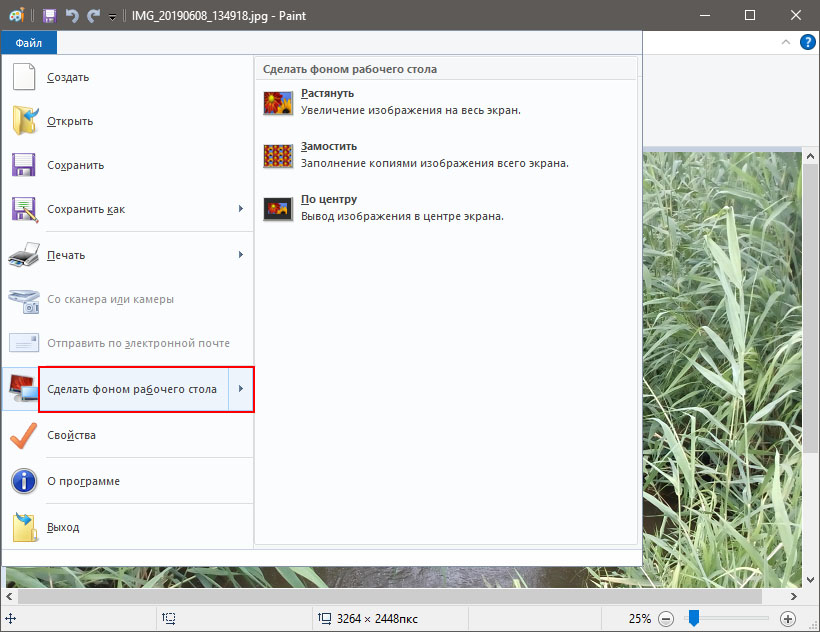Click the Создать blank page icon
This screenshot has width=820, height=632.
pyautogui.click(x=24, y=77)
